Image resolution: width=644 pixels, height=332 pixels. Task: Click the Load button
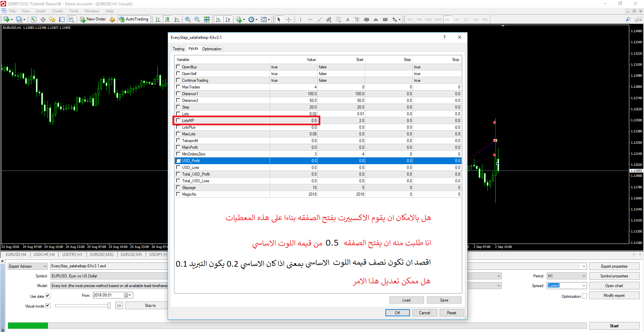click(407, 300)
